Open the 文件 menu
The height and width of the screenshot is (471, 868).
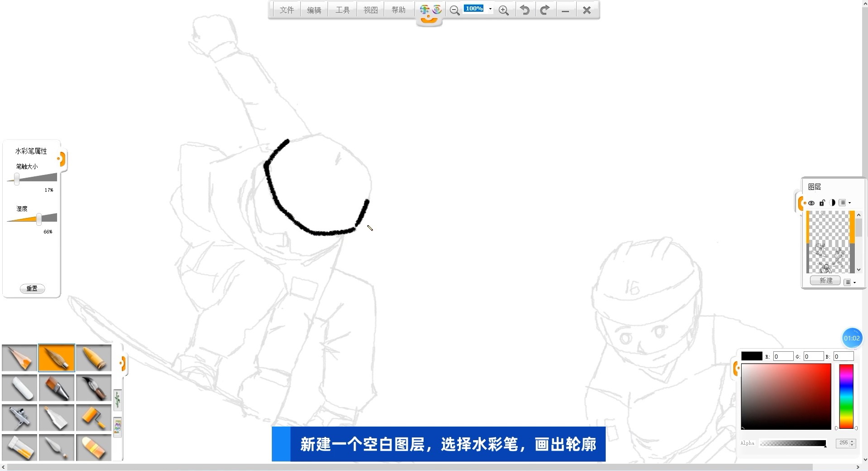[286, 10]
